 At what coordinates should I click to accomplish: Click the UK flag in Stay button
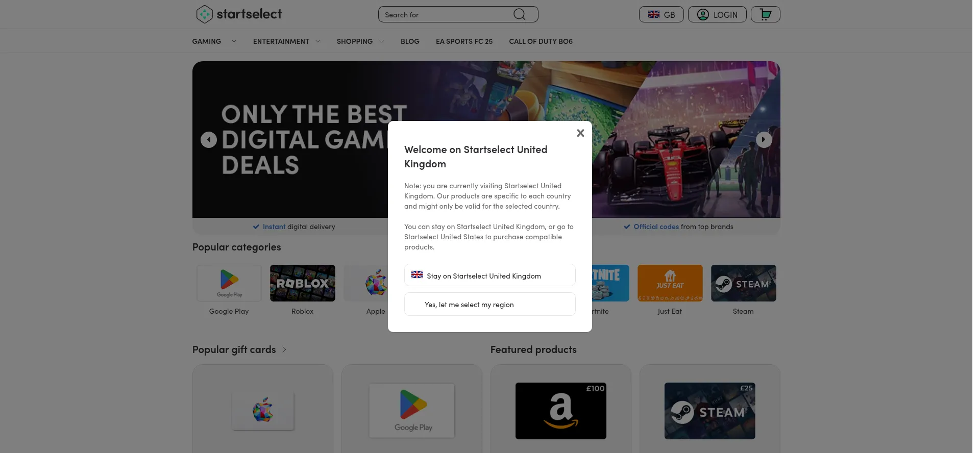(x=417, y=274)
